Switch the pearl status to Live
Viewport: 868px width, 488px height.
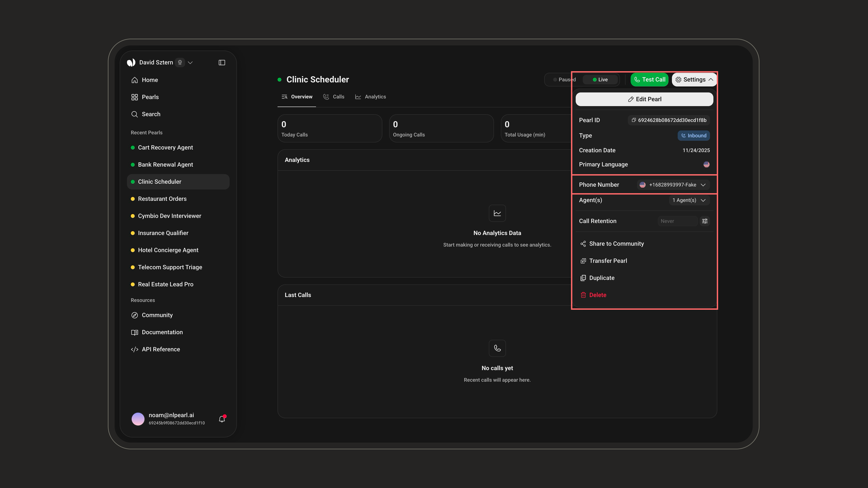600,80
